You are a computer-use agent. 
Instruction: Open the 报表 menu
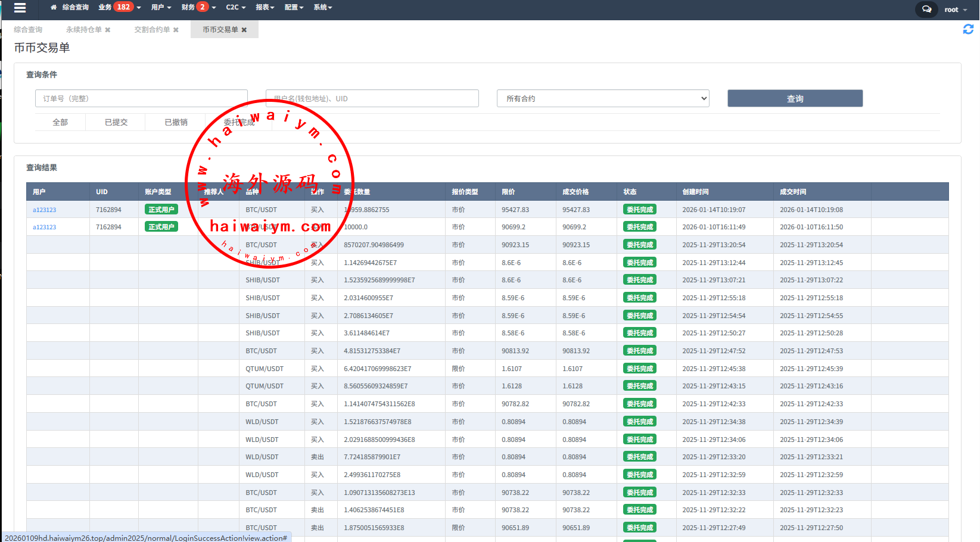pyautogui.click(x=265, y=7)
